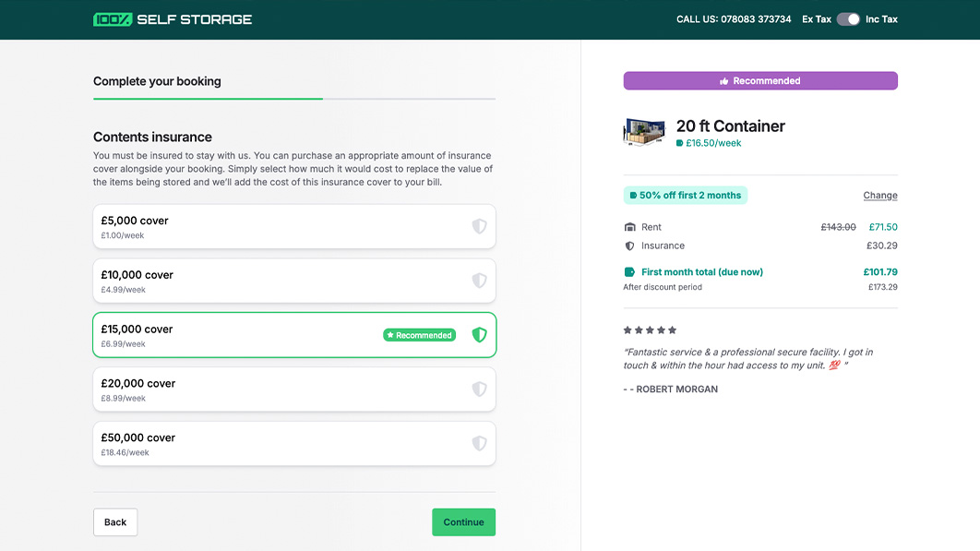Call the phone number 078083 373734
This screenshot has height=551, width=980.
click(734, 19)
